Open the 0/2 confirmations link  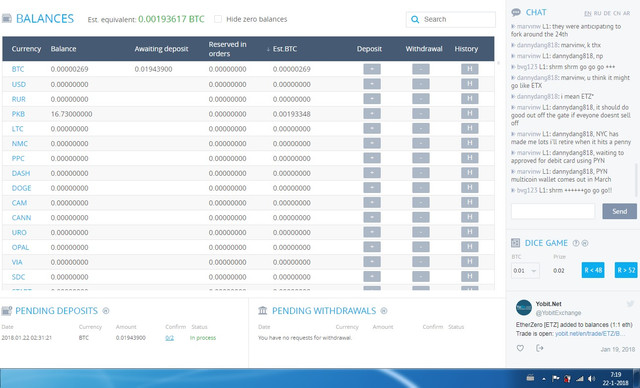169,338
